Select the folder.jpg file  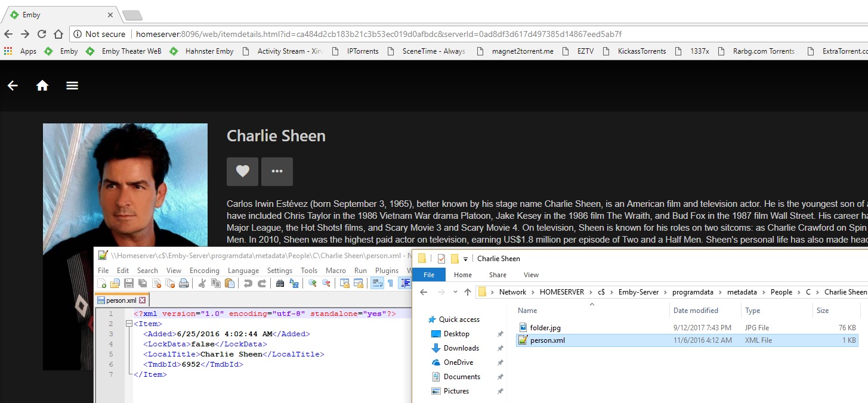(545, 327)
